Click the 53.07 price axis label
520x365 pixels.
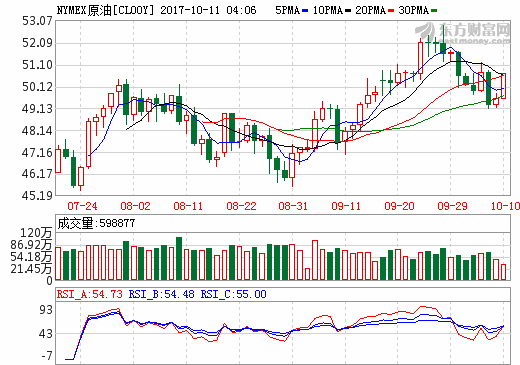(x=37, y=21)
